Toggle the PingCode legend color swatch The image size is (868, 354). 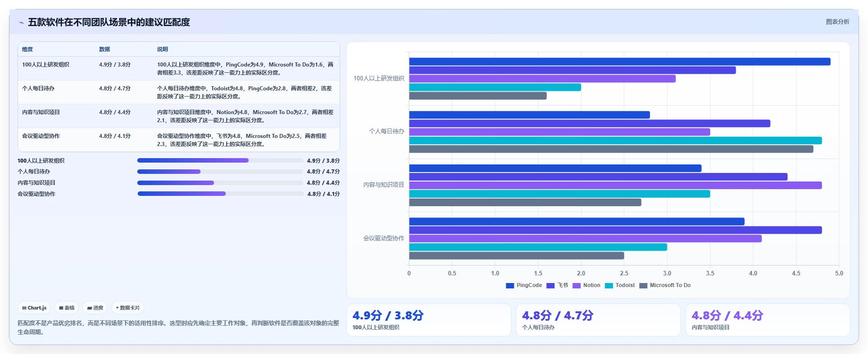tap(510, 286)
